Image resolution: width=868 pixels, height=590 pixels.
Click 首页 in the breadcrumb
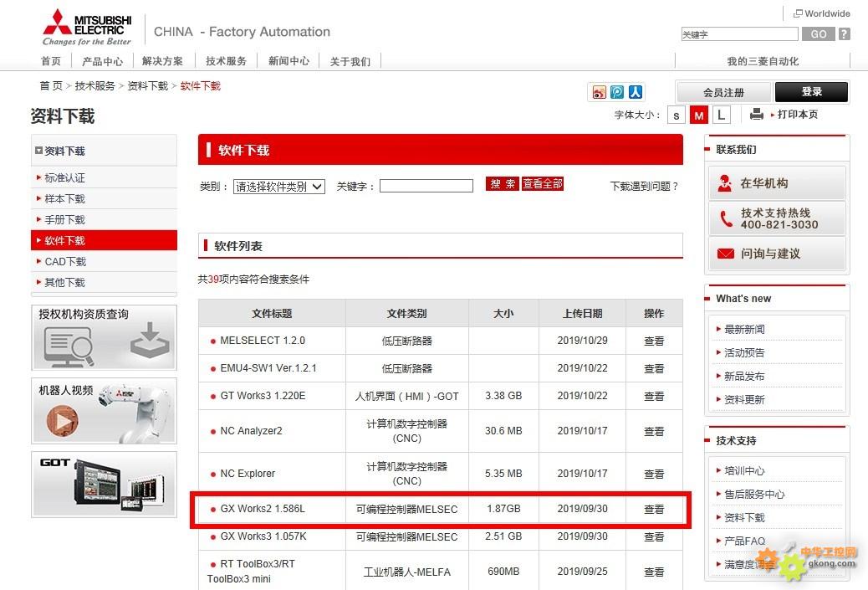point(51,86)
